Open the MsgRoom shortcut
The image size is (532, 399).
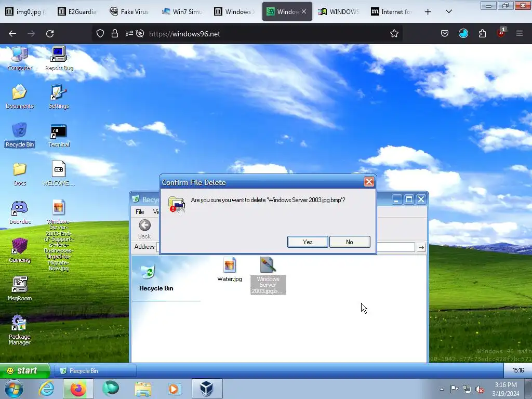pos(20,289)
